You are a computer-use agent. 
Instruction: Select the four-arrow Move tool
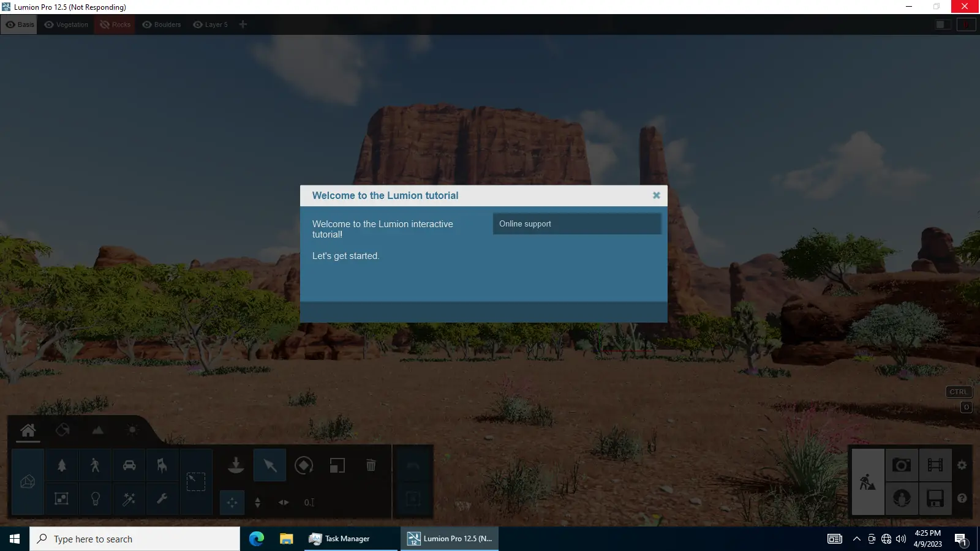(232, 502)
